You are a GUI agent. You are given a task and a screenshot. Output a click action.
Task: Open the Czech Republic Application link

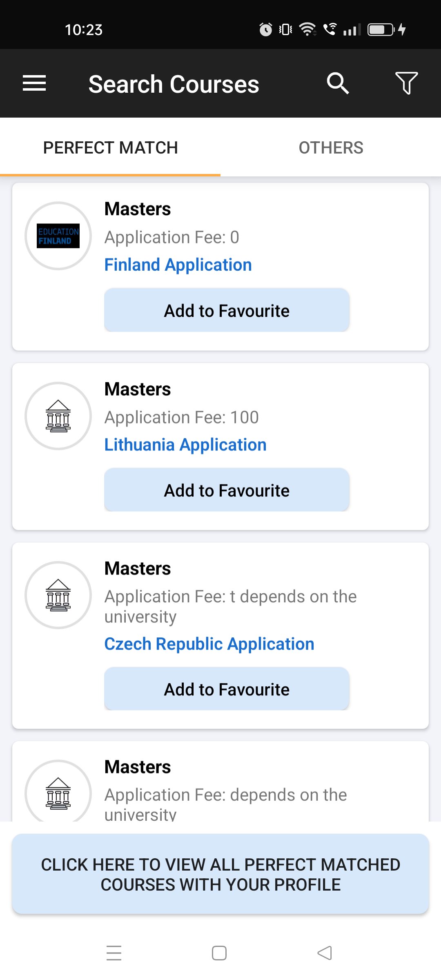(209, 644)
